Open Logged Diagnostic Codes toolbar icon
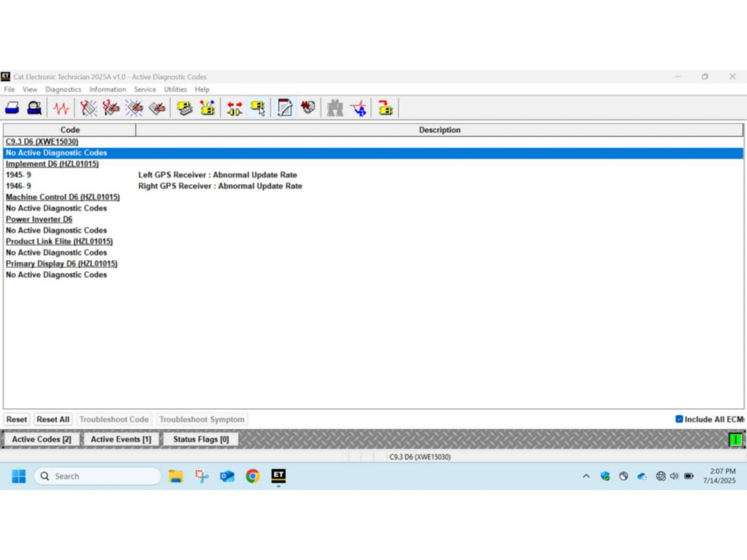The width and height of the screenshot is (747, 560). pyautogui.click(x=110, y=108)
